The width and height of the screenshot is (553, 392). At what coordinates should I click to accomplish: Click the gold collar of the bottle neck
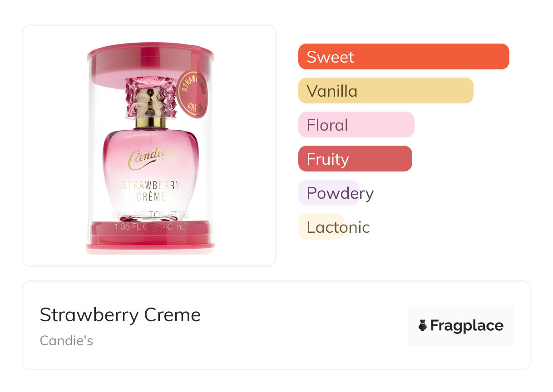151,122
